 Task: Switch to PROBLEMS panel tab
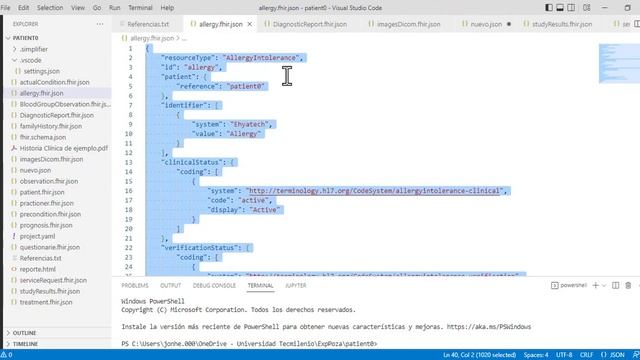[x=135, y=285]
